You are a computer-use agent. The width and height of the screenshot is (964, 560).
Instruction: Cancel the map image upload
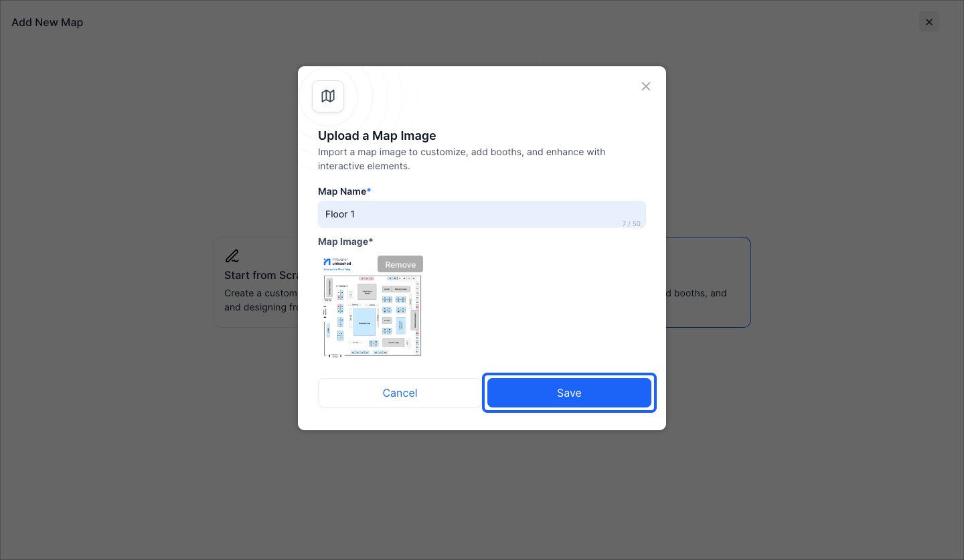click(400, 393)
